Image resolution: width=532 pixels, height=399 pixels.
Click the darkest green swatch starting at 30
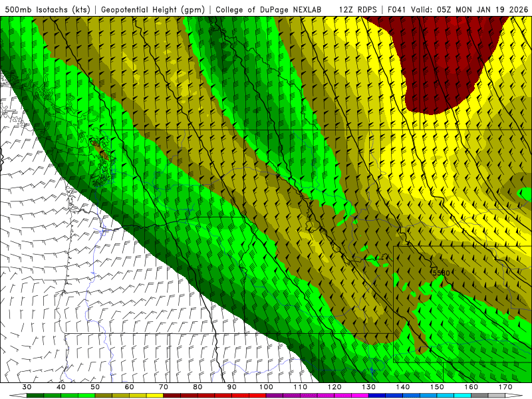tap(35, 396)
